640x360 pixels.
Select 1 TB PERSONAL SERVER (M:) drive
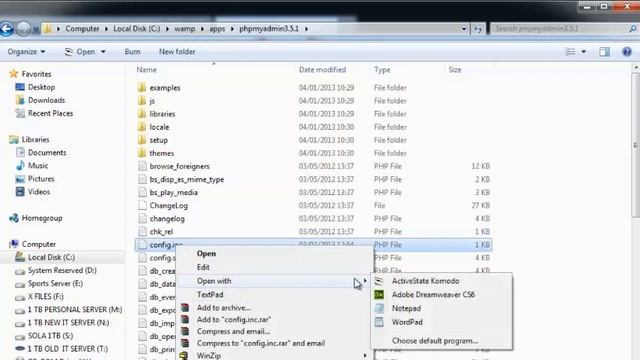click(x=75, y=309)
